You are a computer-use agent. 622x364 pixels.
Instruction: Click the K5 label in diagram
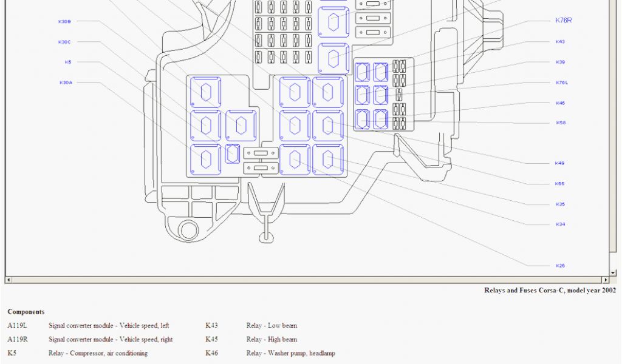coord(68,62)
